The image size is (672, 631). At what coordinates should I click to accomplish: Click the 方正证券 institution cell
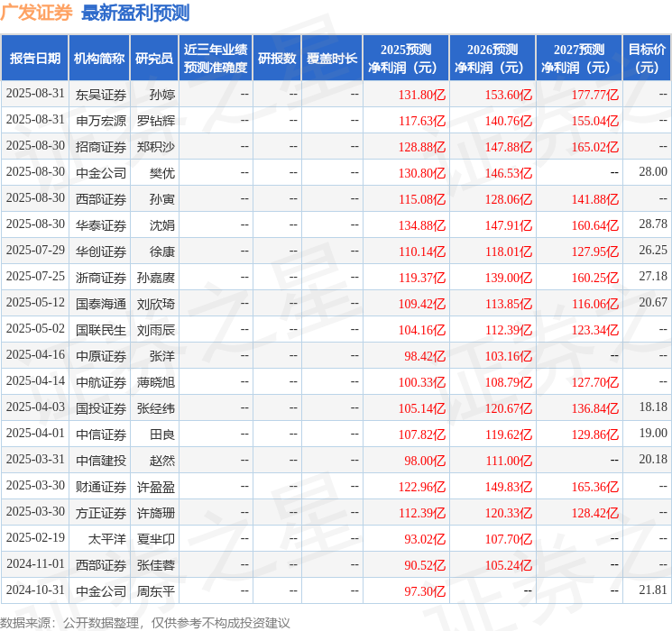[x=101, y=513]
